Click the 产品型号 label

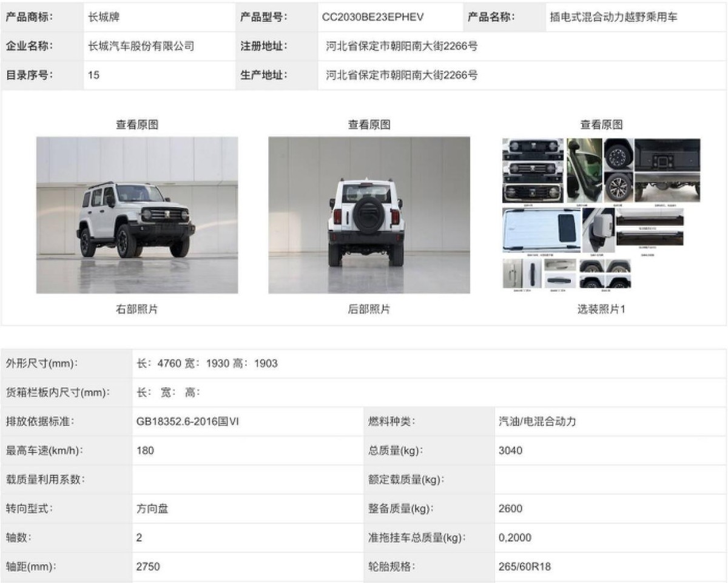point(264,18)
